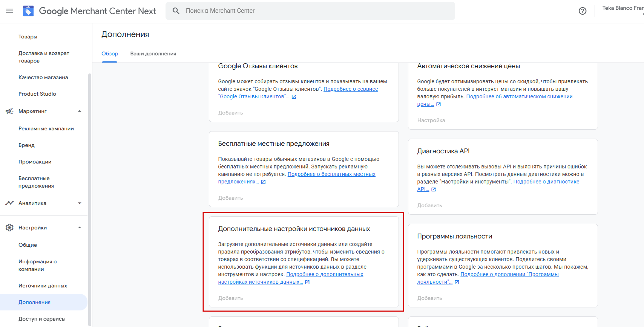Click Добавить under Дополнительные настройки источников данных
Screen dimensions: 644x327
[230, 298]
